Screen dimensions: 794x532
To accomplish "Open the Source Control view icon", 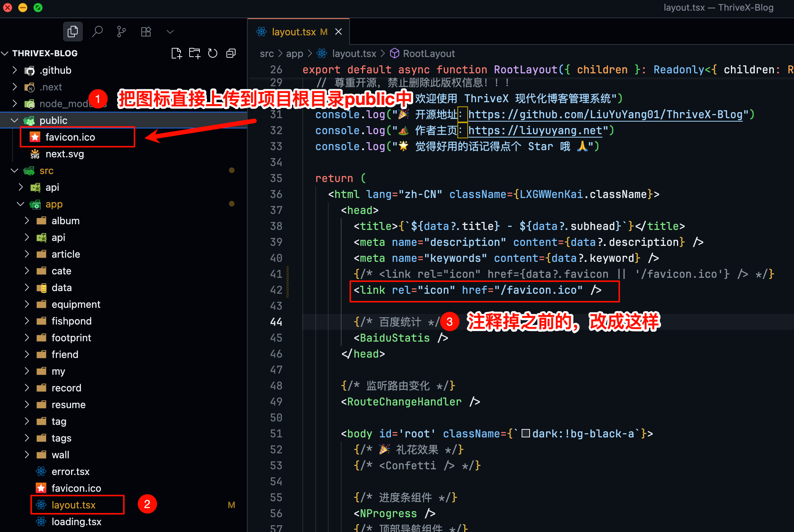I will click(x=122, y=32).
